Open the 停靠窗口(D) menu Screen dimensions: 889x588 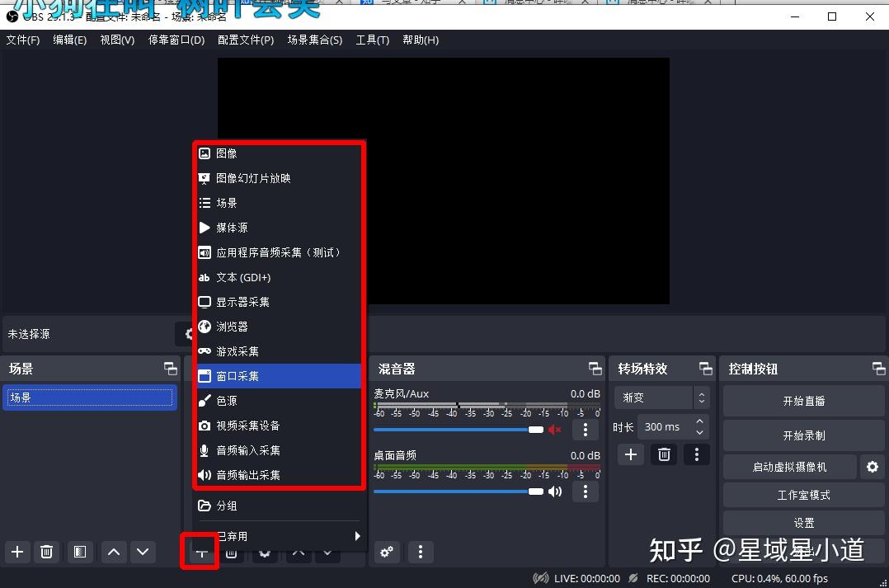coord(176,40)
